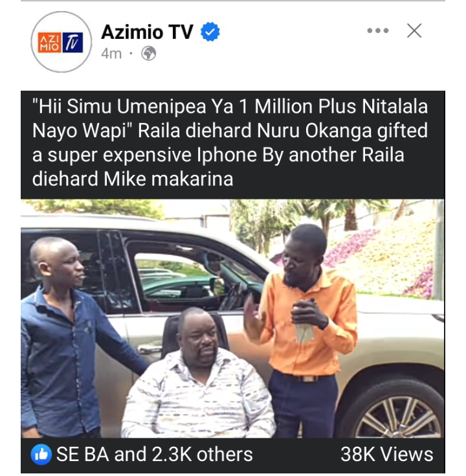Open "SE BA and 2.3K others" reactions list
466x476 pixels.
[155, 455]
